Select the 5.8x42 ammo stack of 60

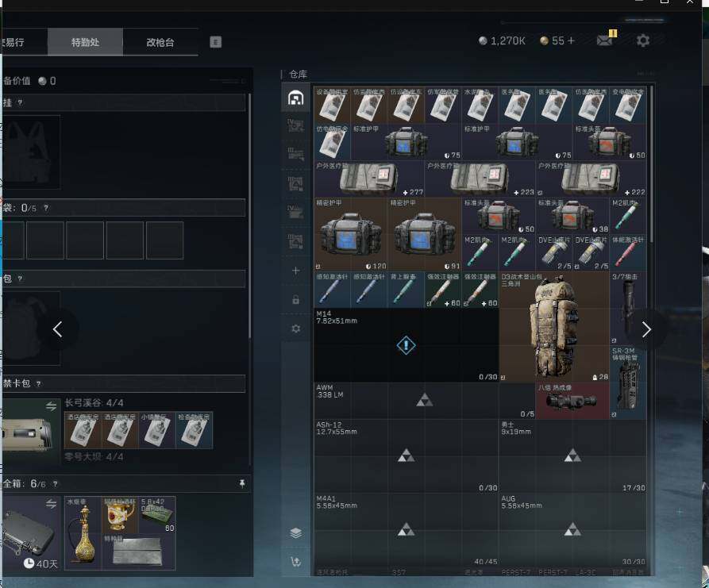click(157, 515)
